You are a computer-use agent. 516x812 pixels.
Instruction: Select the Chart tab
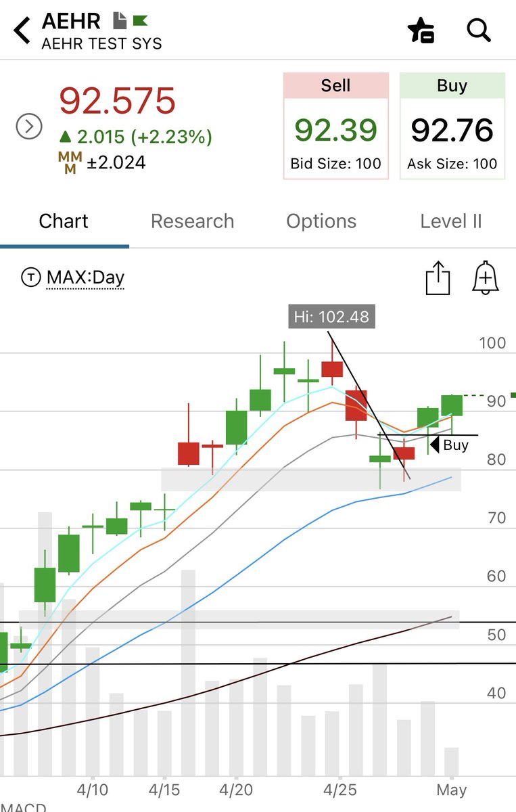(x=64, y=221)
